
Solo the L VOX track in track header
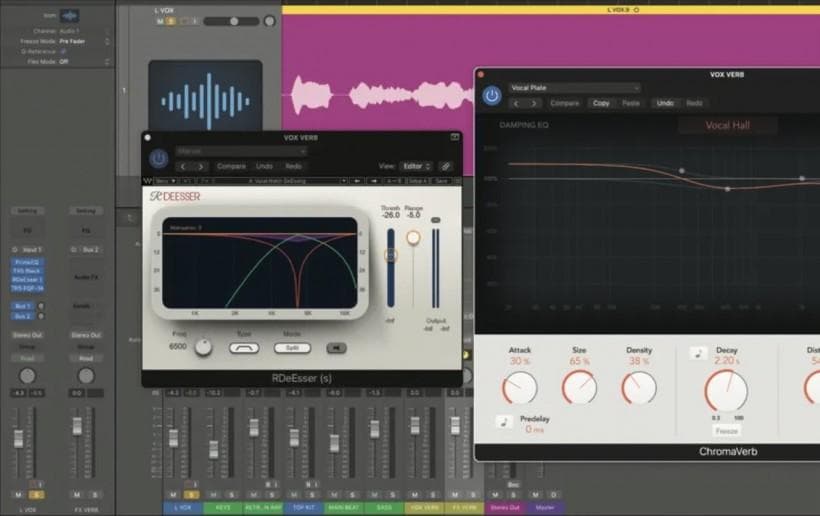click(170, 21)
